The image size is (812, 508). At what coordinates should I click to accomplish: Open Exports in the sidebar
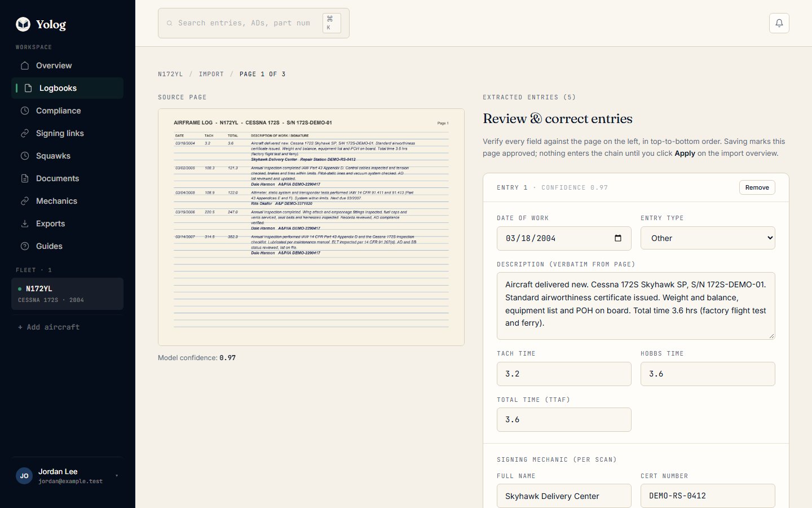[x=67, y=224]
